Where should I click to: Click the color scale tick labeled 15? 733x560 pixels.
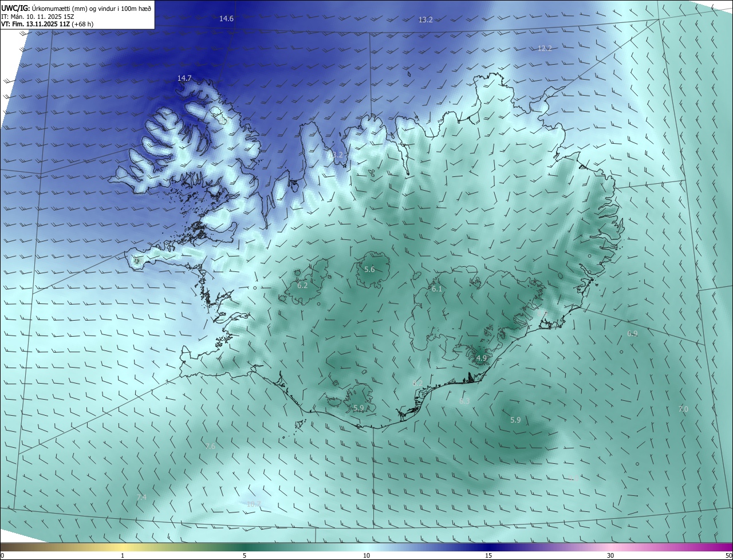coord(488,555)
